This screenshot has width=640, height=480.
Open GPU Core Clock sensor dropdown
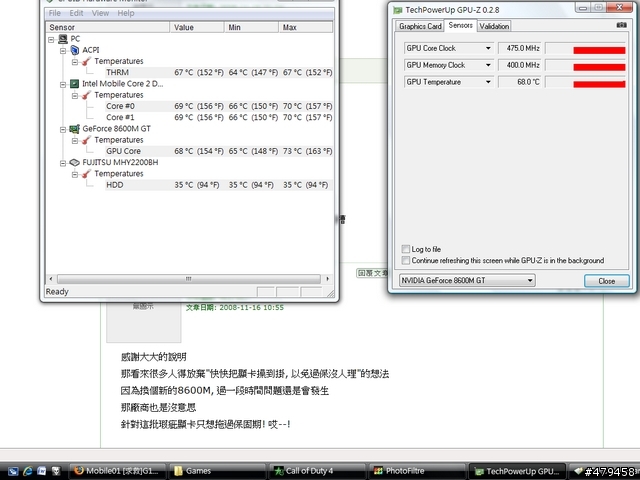coord(488,48)
